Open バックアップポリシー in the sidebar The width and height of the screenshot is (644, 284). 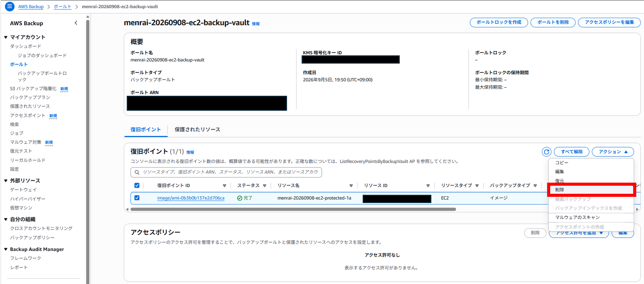click(x=32, y=238)
